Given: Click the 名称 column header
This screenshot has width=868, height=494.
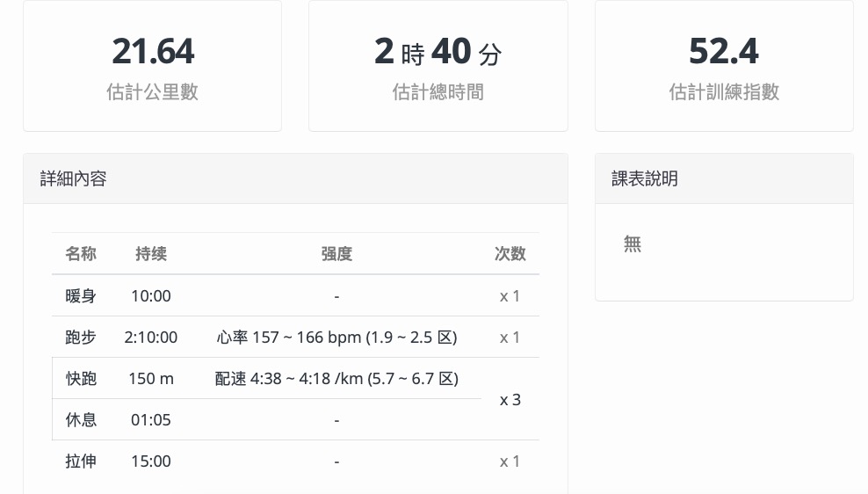Looking at the screenshot, I should point(81,254).
